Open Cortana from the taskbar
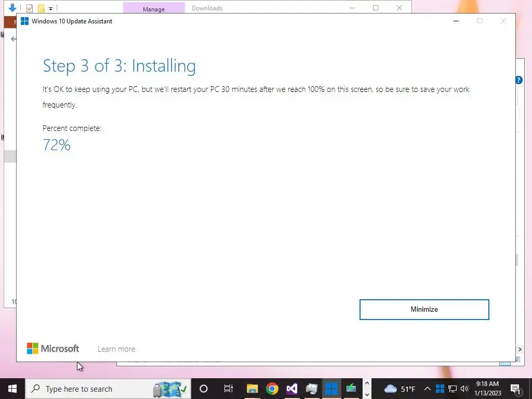The height and width of the screenshot is (399, 532). [x=204, y=389]
